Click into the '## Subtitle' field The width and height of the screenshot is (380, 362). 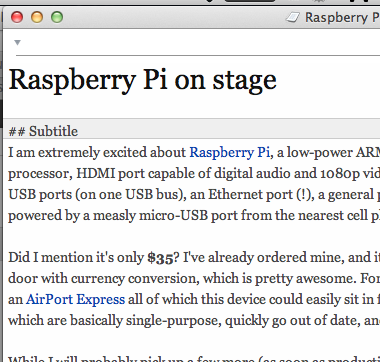point(192,131)
